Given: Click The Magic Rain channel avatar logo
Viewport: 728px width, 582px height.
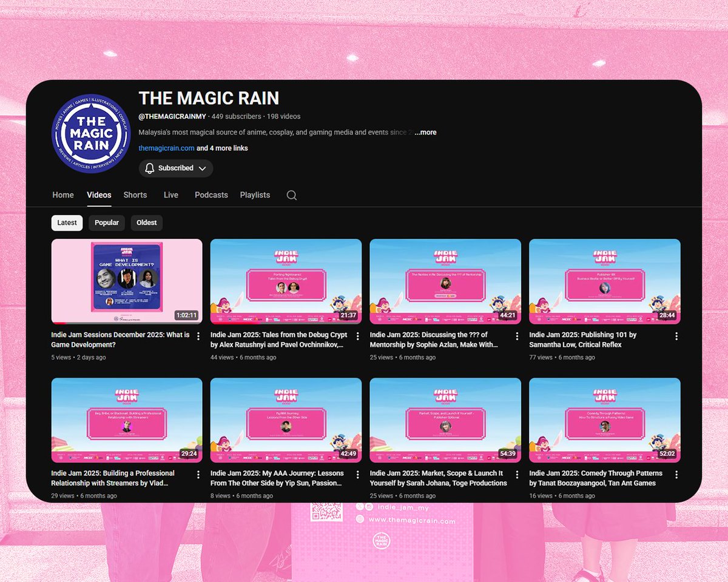Looking at the screenshot, I should 92,133.
